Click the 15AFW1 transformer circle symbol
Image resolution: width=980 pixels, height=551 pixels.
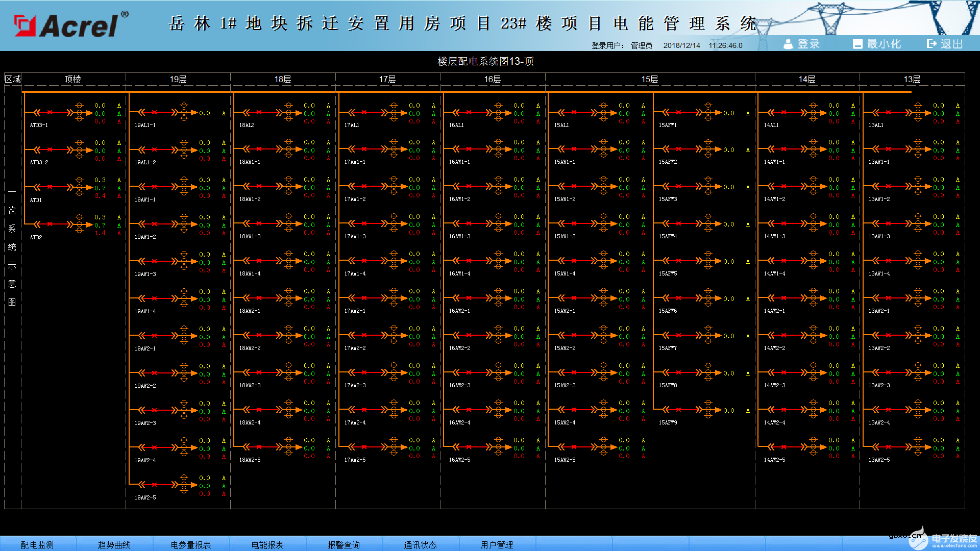coord(708,112)
